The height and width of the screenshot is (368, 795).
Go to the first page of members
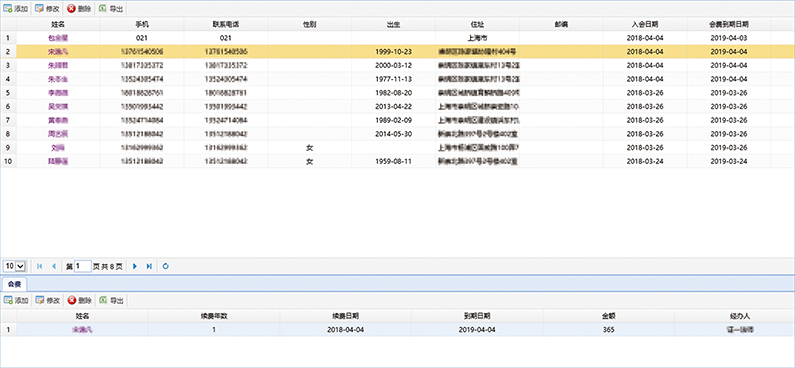[x=40, y=266]
